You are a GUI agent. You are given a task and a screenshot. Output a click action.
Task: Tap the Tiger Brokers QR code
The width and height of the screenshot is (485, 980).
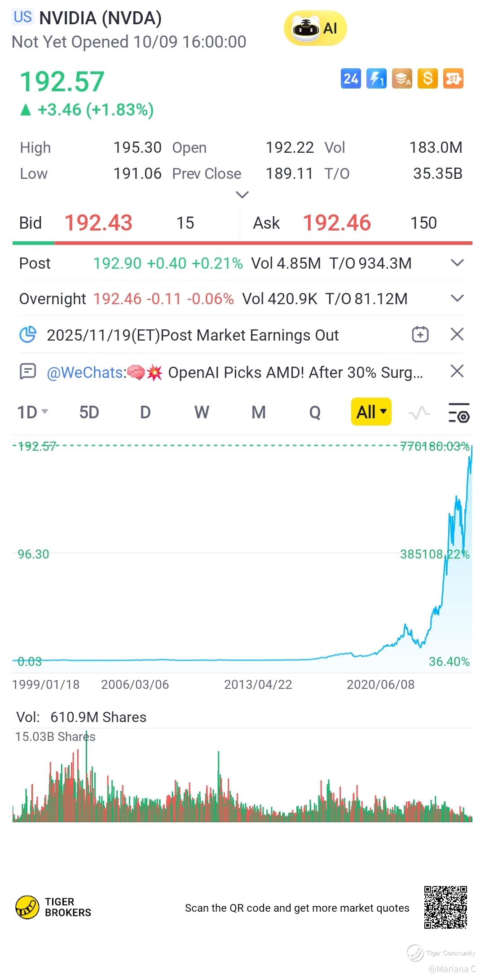pos(445,907)
